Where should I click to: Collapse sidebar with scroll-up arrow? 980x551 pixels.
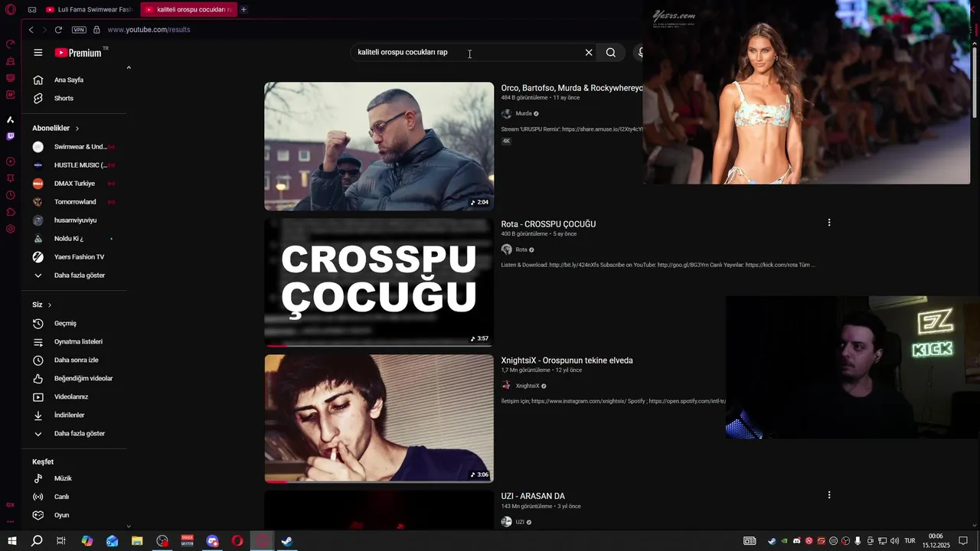point(129,68)
